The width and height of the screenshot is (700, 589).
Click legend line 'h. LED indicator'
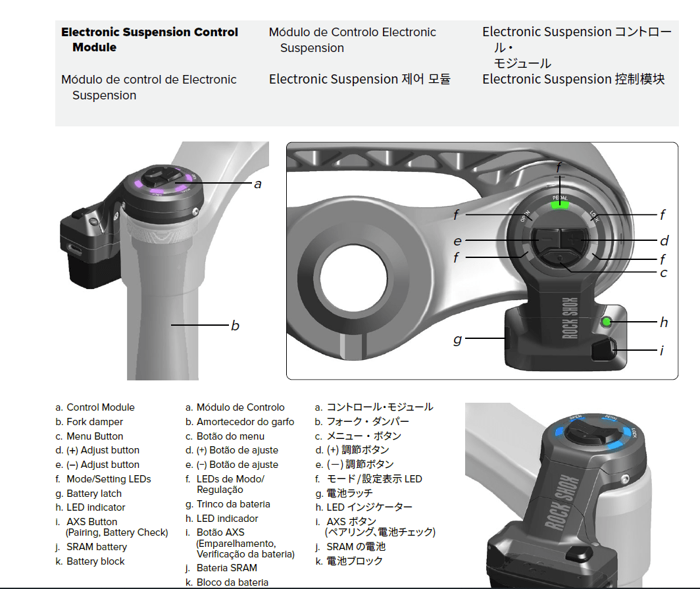(x=90, y=507)
